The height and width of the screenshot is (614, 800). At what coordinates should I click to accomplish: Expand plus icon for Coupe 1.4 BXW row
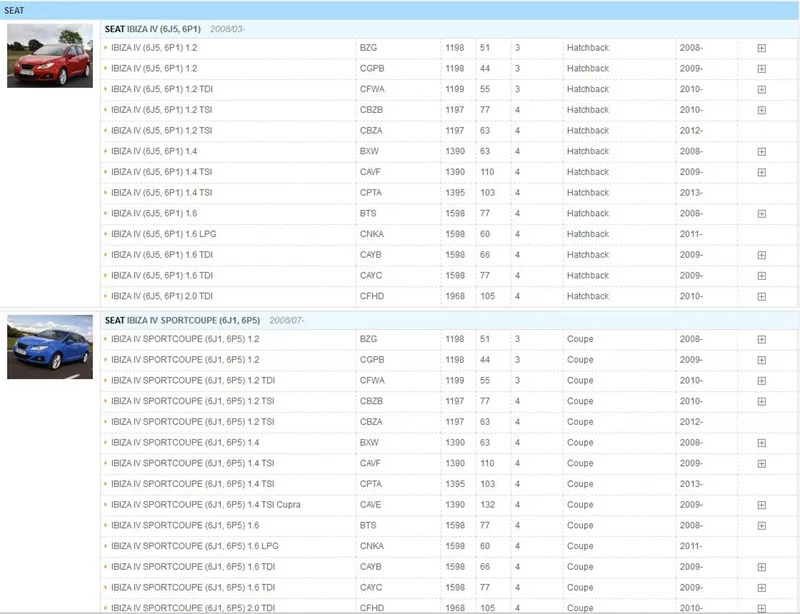[761, 443]
